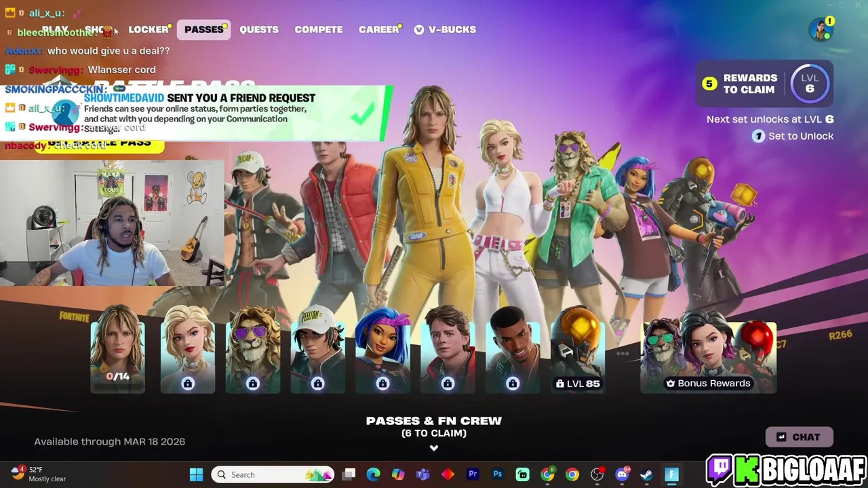The height and width of the screenshot is (488, 868).
Task: Open Copilot from the taskbar
Action: (x=398, y=474)
